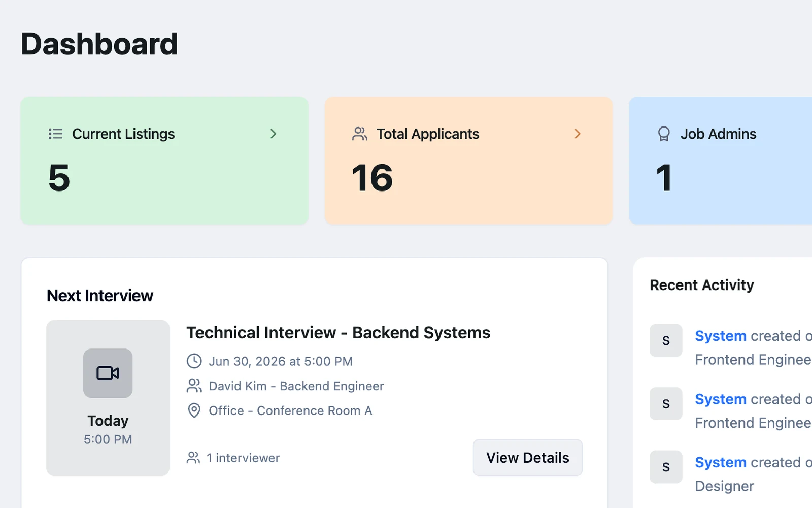Click the Job Admins count 1

pos(664,178)
